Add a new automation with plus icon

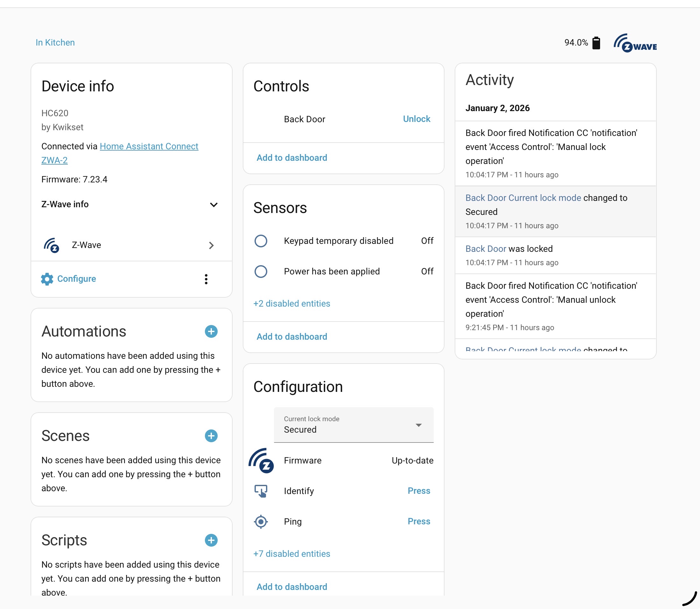point(211,331)
